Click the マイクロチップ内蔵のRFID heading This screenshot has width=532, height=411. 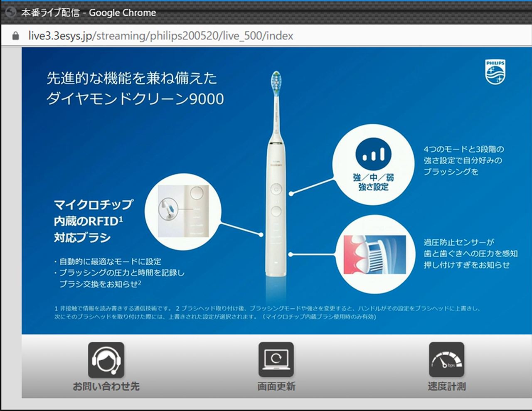[94, 221]
